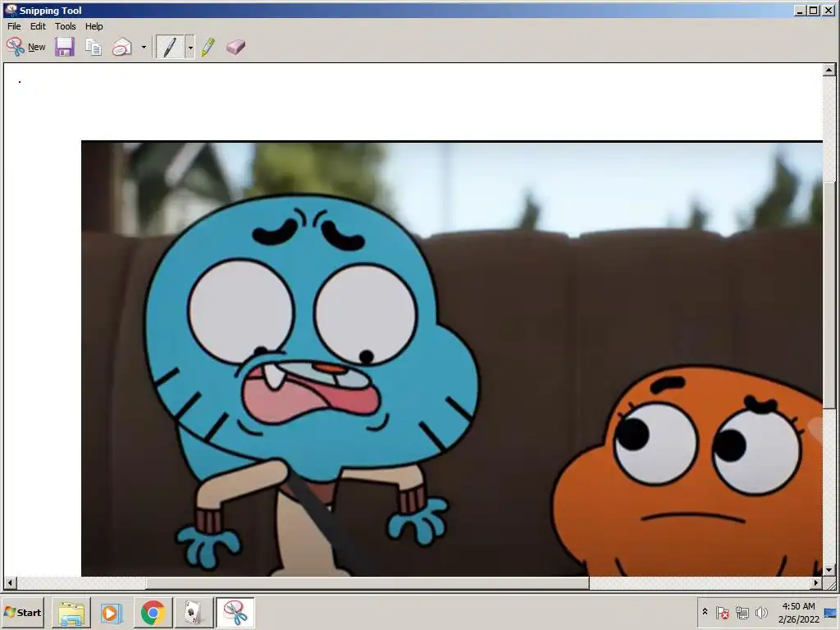This screenshot has width=840, height=630.
Task: Open the Tools menu
Action: point(66,26)
